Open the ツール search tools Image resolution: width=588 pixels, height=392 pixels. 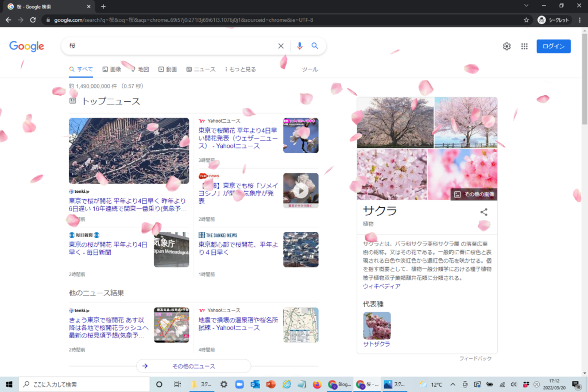coord(310,69)
